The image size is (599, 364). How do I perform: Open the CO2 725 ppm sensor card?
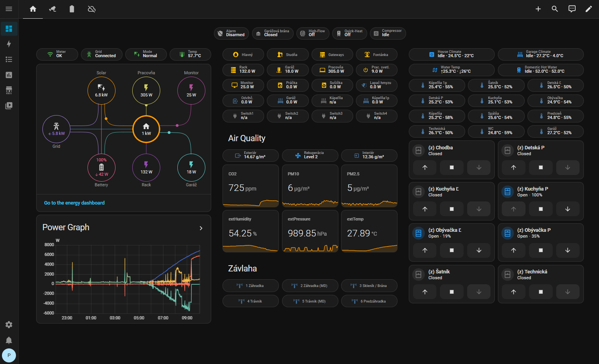pos(250,186)
